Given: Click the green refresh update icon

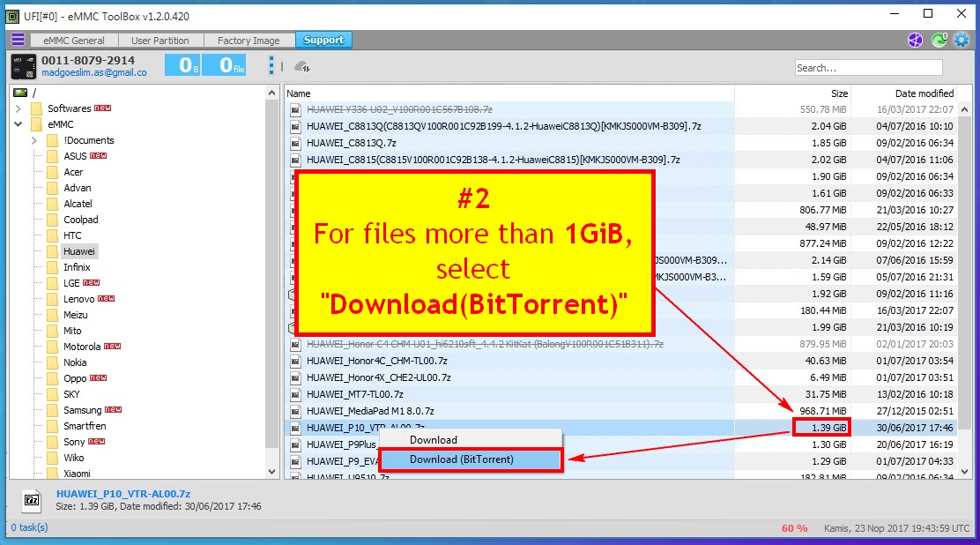Looking at the screenshot, I should pos(939,40).
